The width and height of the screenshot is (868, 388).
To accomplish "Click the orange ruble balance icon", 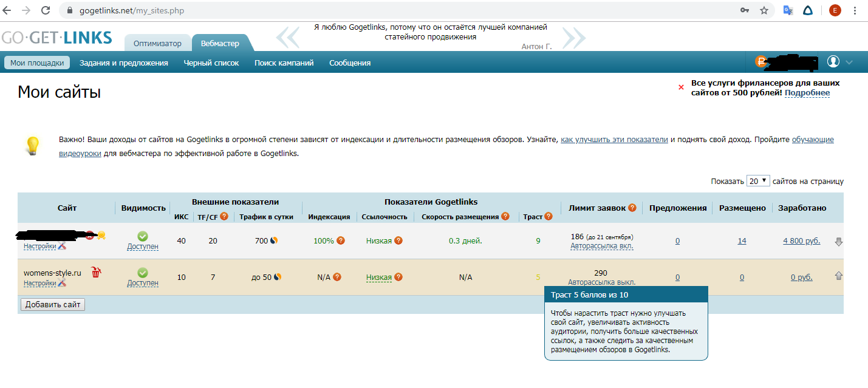I will click(760, 61).
